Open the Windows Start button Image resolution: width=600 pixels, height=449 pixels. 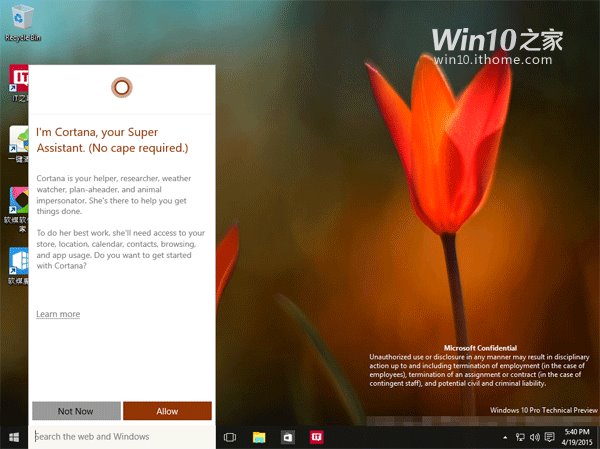(14, 437)
